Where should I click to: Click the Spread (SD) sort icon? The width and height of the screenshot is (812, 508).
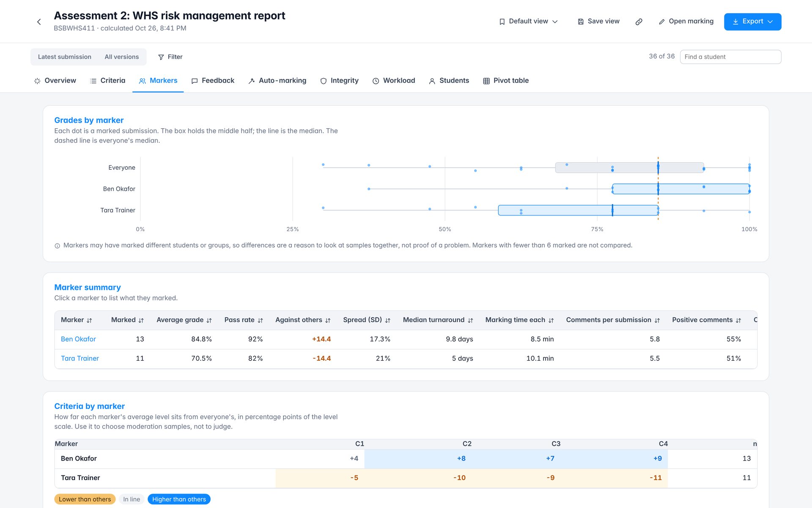pos(387,320)
